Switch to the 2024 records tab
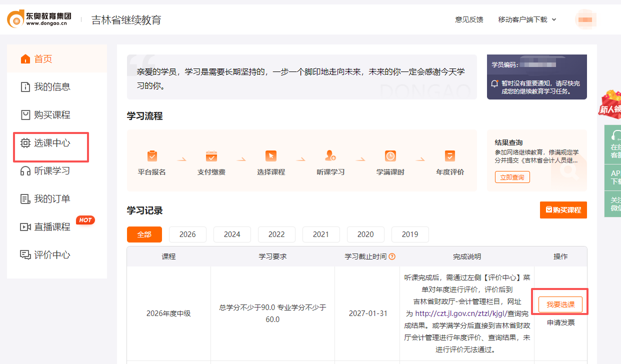 [232, 234]
